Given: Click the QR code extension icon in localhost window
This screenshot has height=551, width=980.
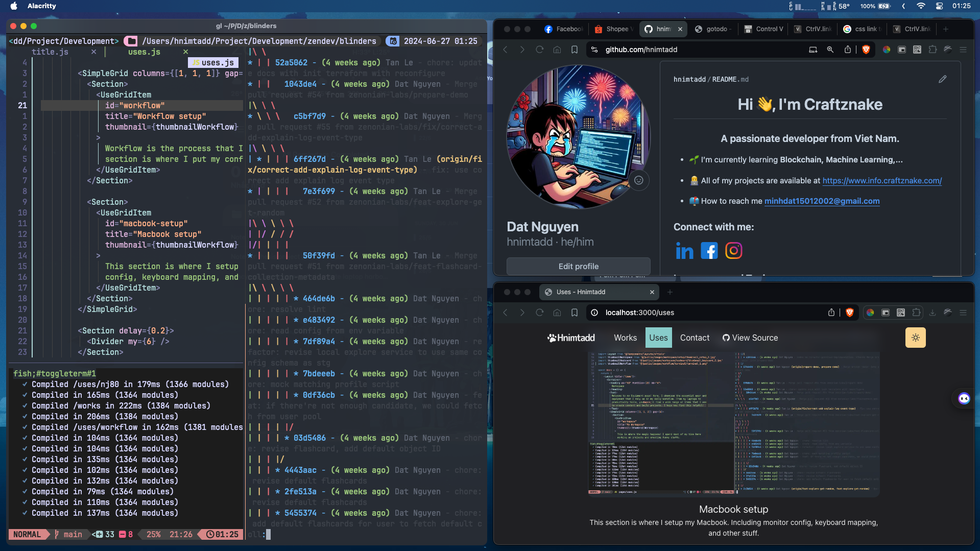Looking at the screenshot, I should tap(901, 313).
